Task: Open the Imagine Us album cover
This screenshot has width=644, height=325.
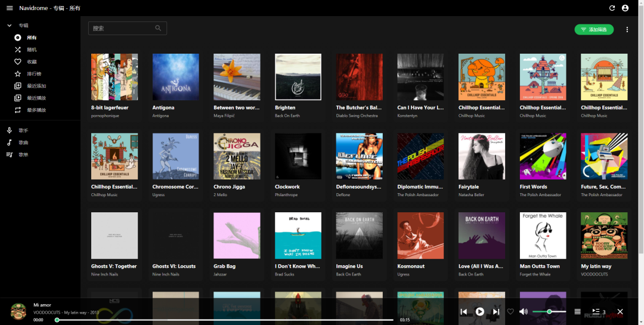Action: [360, 236]
